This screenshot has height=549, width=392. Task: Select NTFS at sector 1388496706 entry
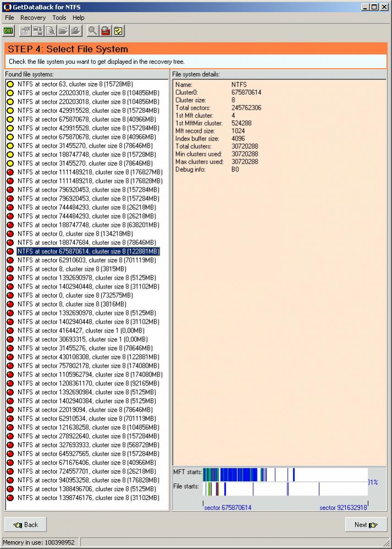[x=87, y=489]
